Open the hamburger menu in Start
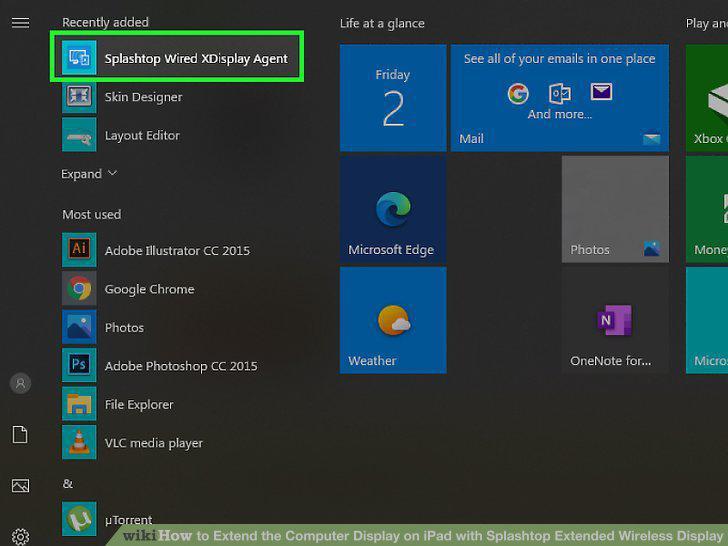 pyautogui.click(x=20, y=23)
